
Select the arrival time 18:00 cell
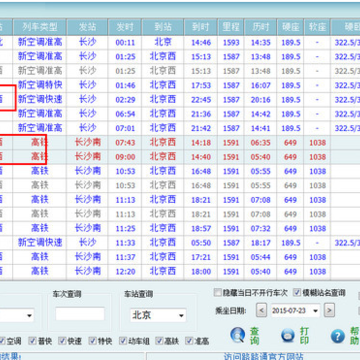tap(201, 272)
